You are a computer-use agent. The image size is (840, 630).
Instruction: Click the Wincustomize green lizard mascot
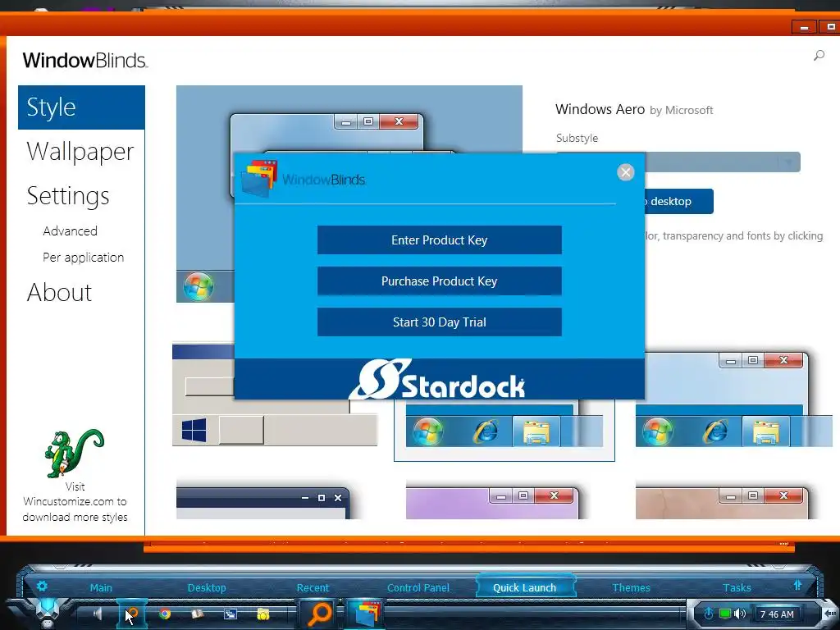[x=75, y=453]
